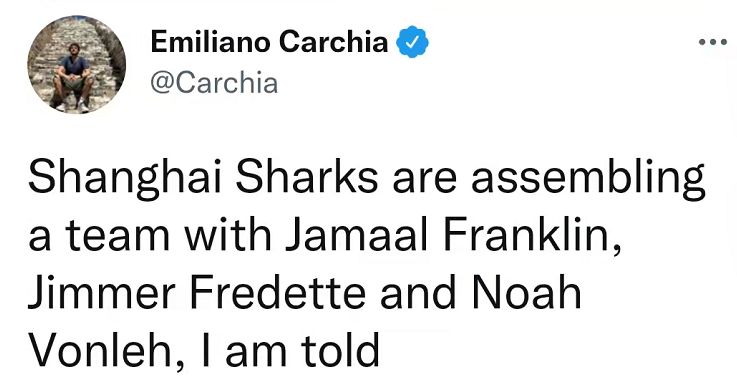Open the three-dot more options menu

tap(713, 42)
